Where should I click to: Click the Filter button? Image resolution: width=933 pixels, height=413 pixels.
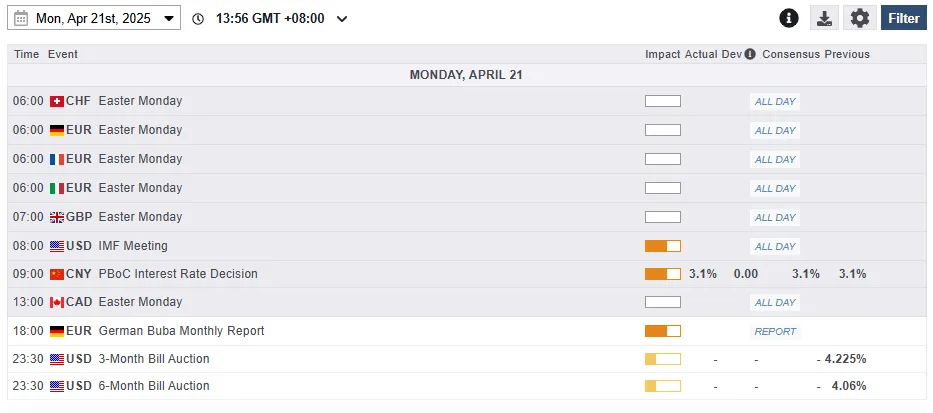[x=903, y=18]
